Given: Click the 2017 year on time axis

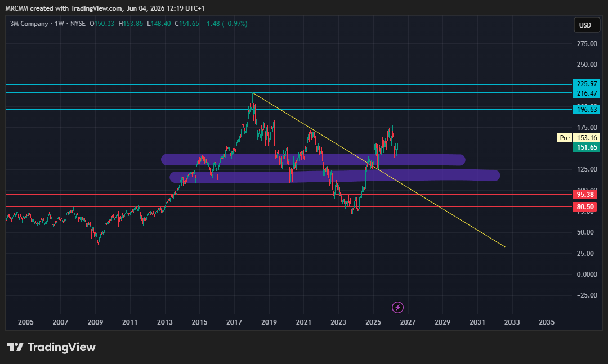Looking at the screenshot, I should tap(234, 322).
